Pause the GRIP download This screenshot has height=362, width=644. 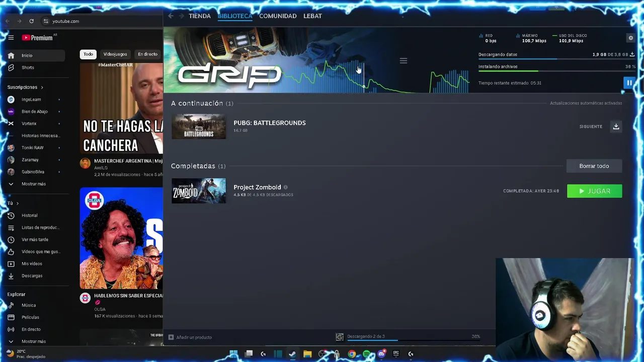629,82
